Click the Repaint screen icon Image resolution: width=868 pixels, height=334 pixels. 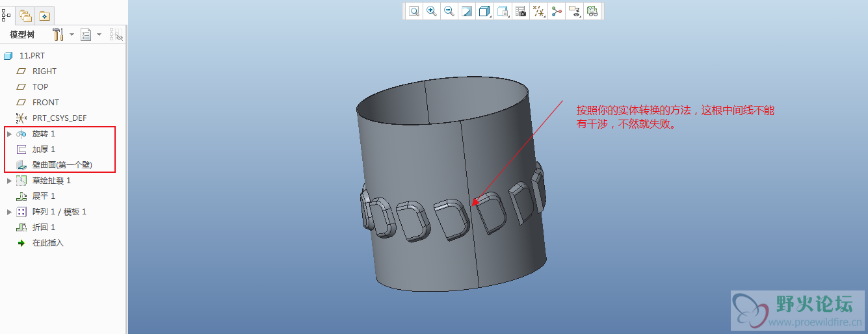pos(467,11)
